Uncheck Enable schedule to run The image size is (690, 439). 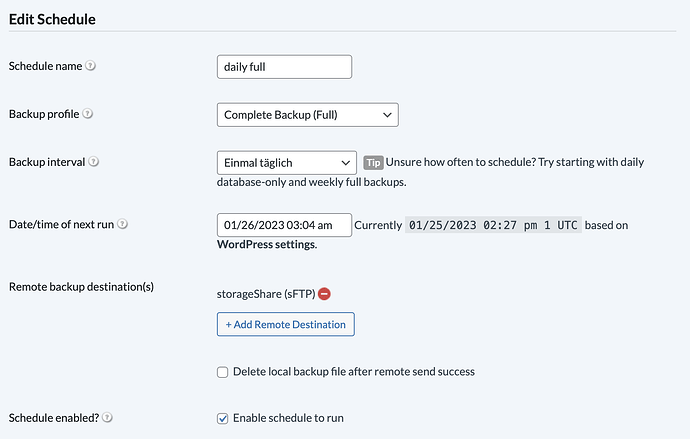(x=223, y=418)
